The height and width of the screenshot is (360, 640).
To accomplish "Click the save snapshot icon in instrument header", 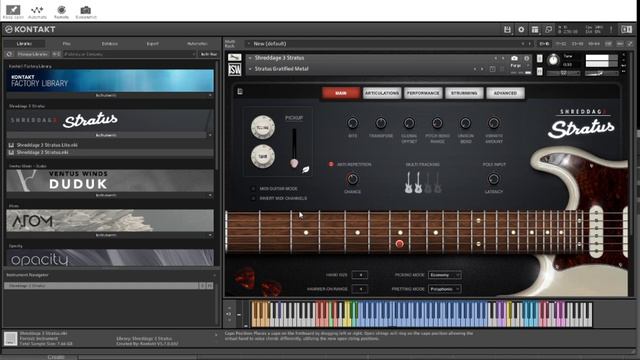I will pyautogui.click(x=492, y=69).
